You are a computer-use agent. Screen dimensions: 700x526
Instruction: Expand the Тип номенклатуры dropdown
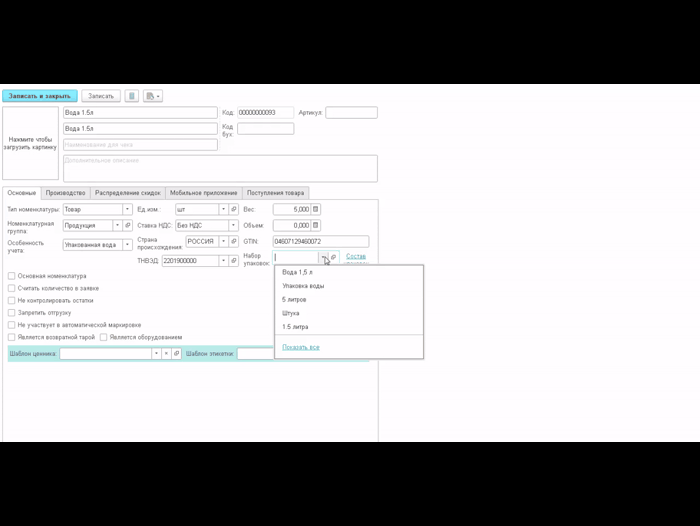127,209
